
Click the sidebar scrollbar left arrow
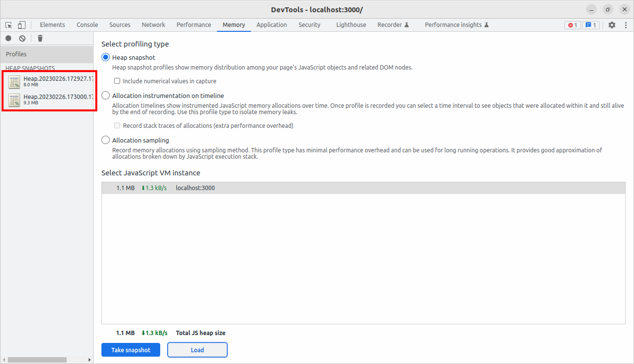coord(3,360)
